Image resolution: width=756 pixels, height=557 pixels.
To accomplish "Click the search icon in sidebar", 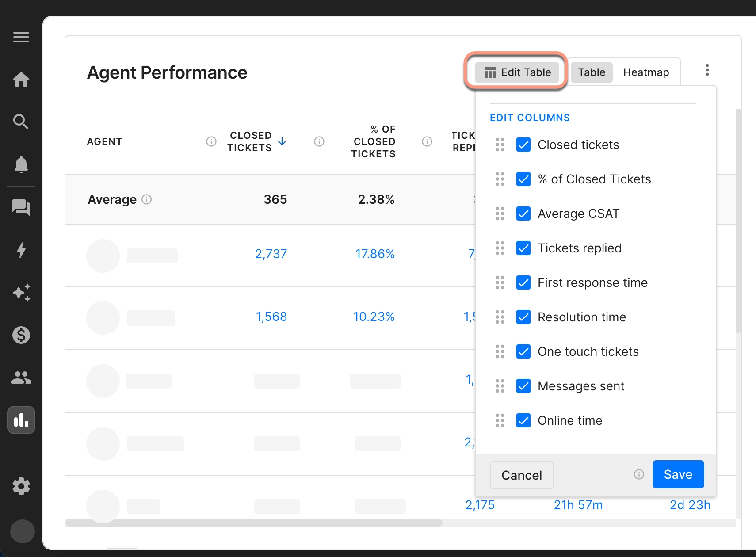I will coord(21,121).
